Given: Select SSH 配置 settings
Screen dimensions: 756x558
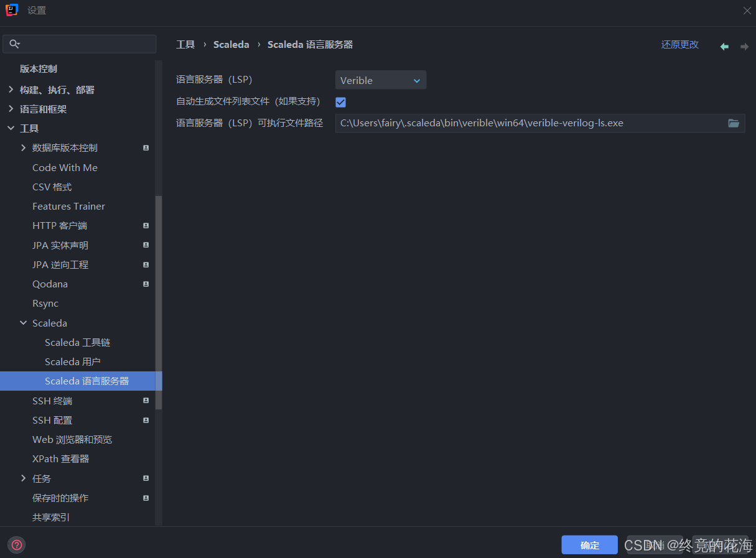Looking at the screenshot, I should [52, 420].
